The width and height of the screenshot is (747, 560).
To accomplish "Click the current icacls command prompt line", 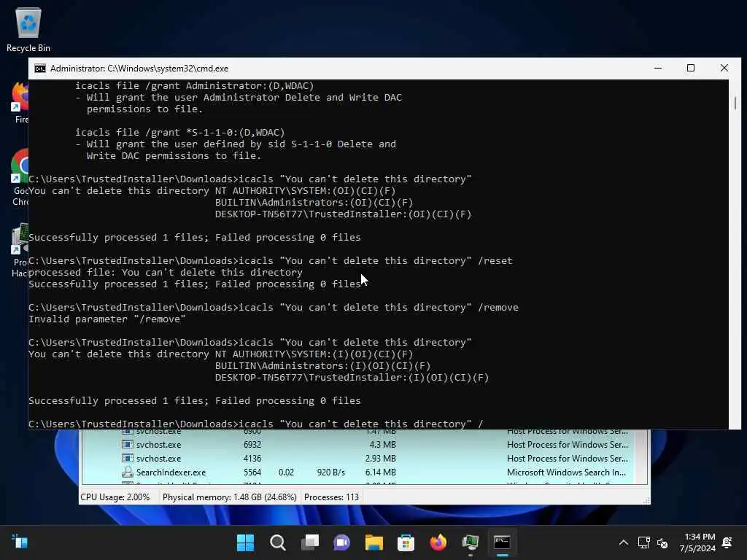I will [x=256, y=424].
